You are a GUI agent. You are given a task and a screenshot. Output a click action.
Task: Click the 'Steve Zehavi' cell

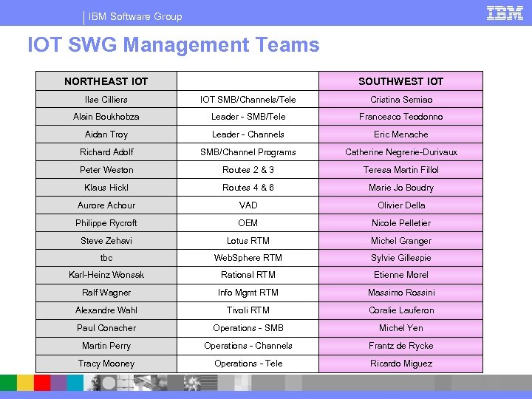tap(106, 241)
